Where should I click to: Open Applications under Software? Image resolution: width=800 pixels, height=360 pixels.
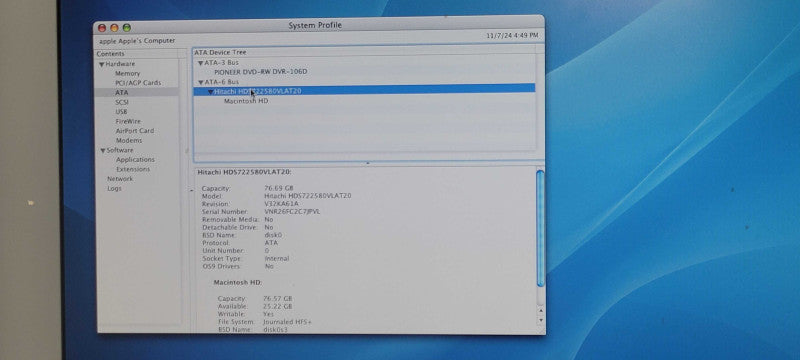135,160
